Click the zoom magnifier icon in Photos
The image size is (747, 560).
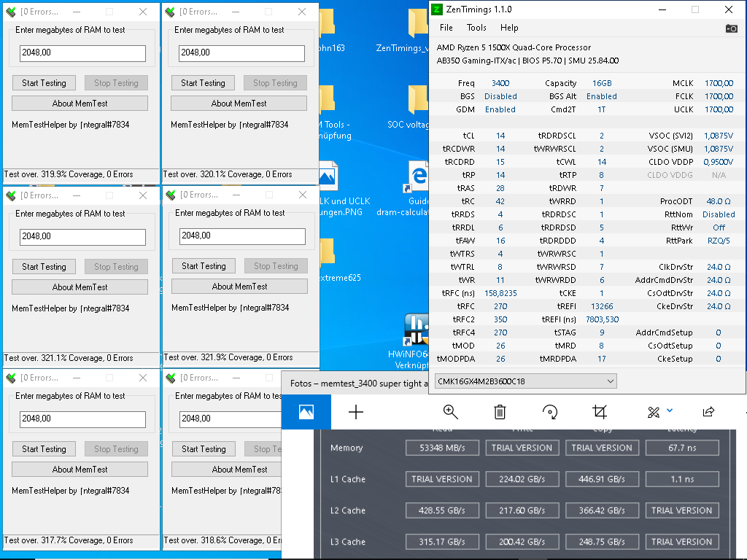450,412
